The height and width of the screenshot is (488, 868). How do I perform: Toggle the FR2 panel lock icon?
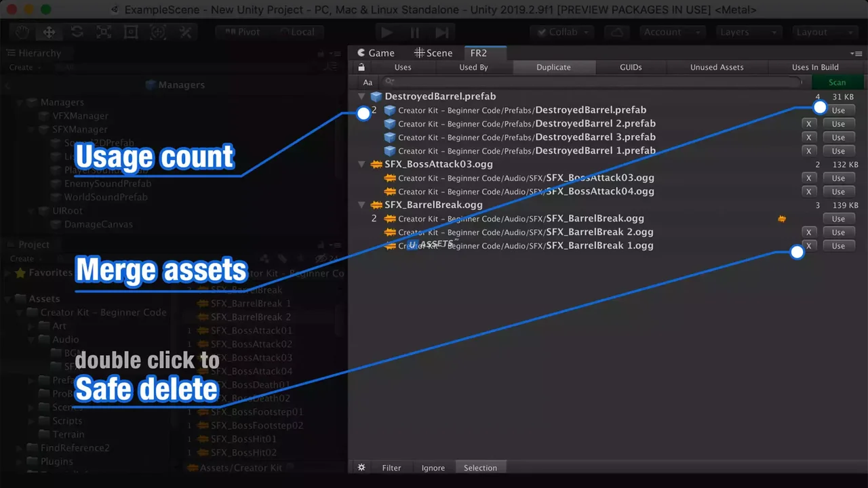point(361,67)
